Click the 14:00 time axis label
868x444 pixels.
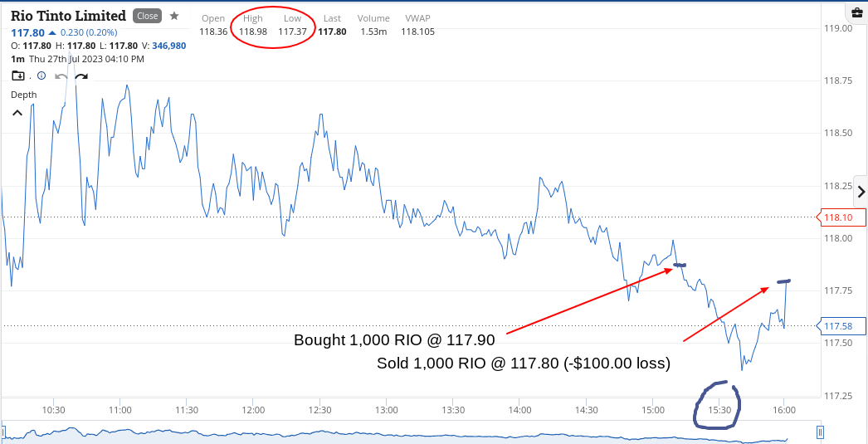(x=519, y=410)
